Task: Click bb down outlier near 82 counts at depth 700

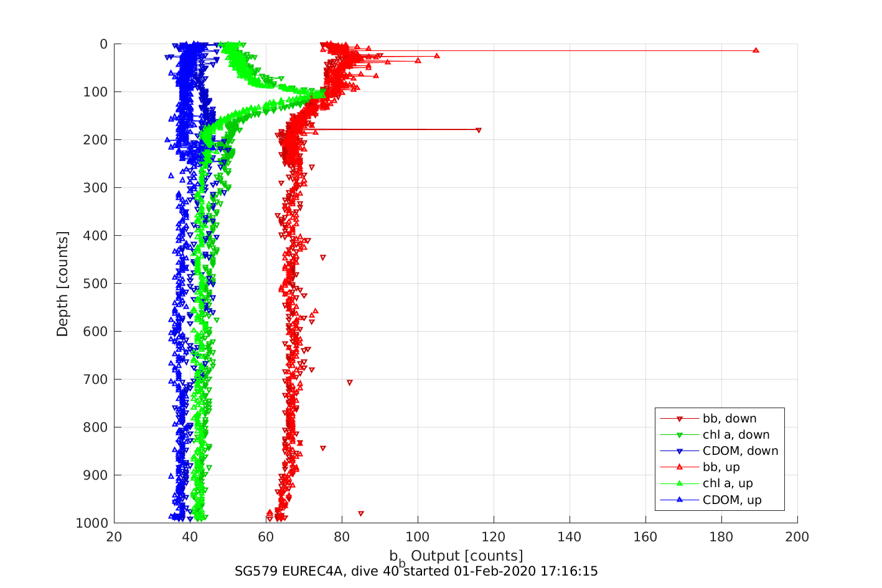Action: pos(350,383)
